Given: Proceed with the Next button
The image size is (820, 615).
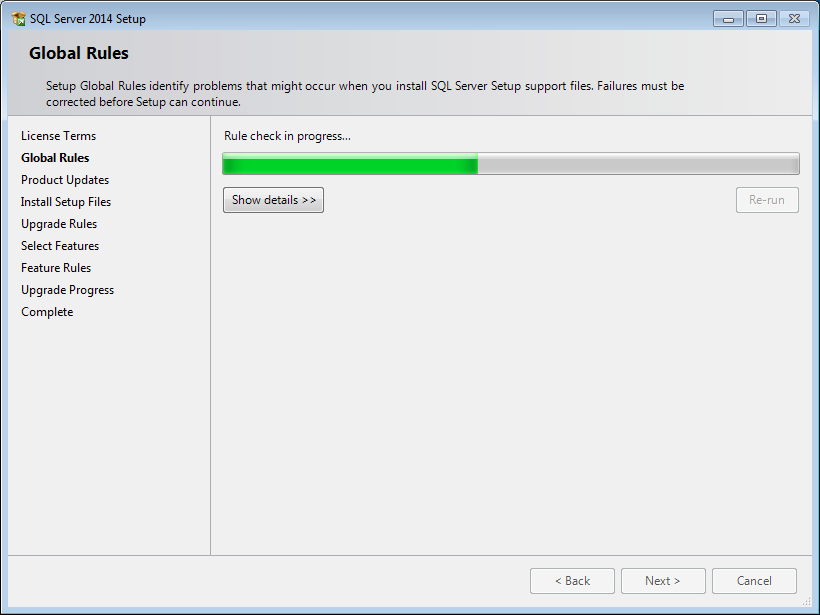Looking at the screenshot, I should pyautogui.click(x=663, y=581).
